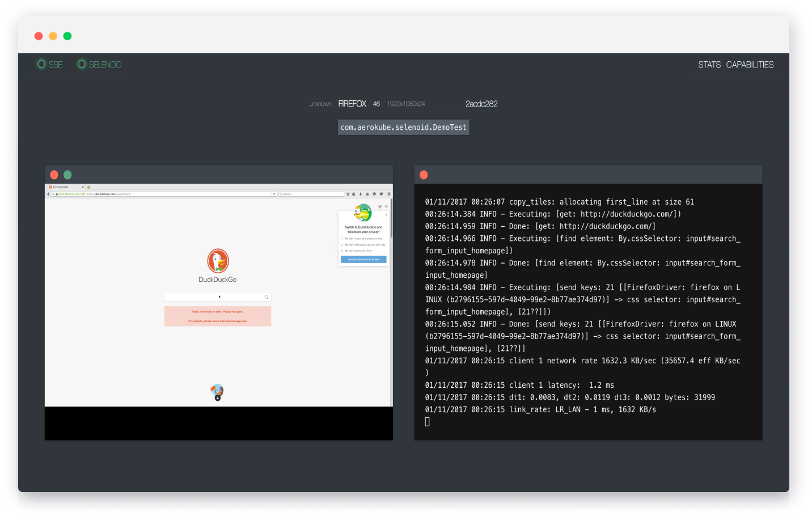Screen dimensions: 812x517
Task: Click the green button on VNC panel
Action: [x=67, y=175]
